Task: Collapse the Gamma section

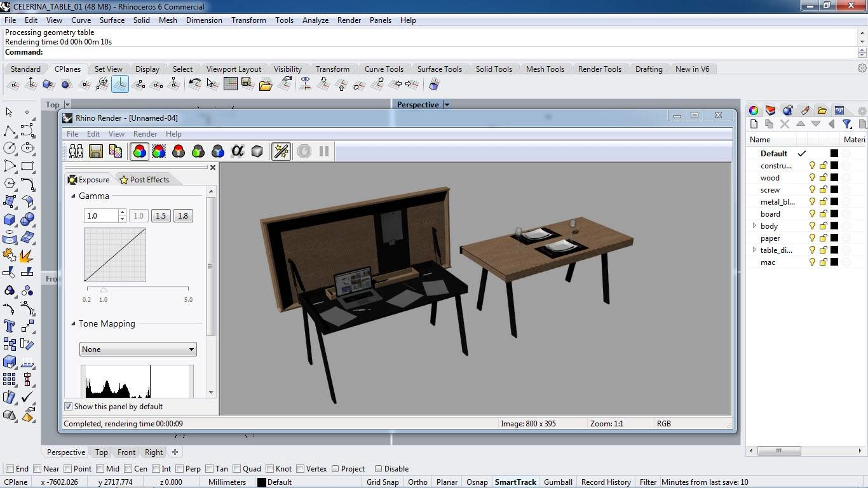Action: coord(73,196)
